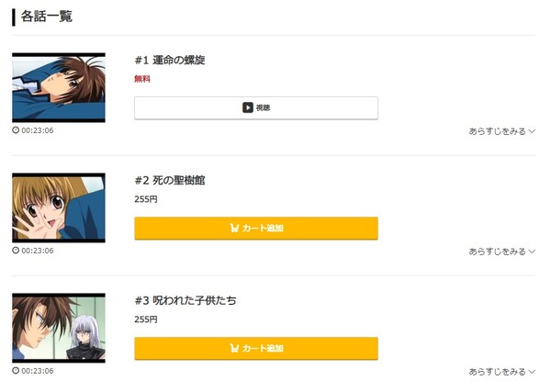Click the cart icon for episode #2
Screen dimensions: 551x392
coord(234,228)
